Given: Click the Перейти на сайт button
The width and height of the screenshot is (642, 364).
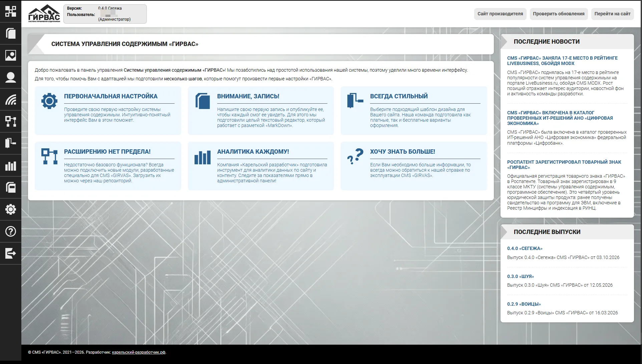Looking at the screenshot, I should [x=612, y=14].
